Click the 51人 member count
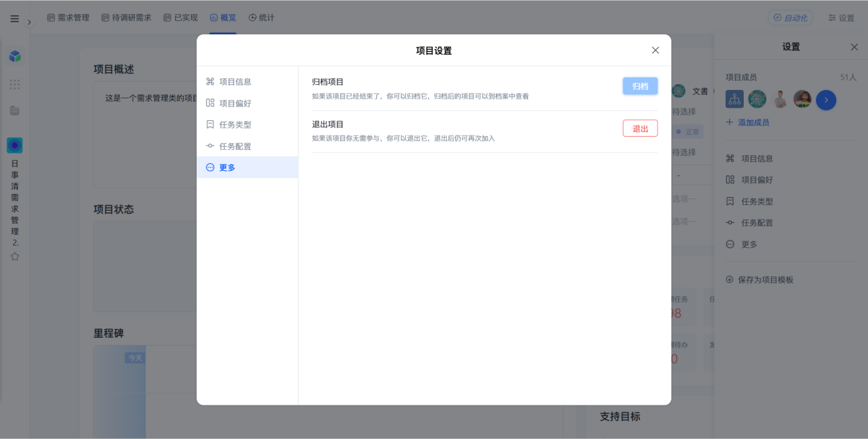868x439 pixels. coord(848,77)
